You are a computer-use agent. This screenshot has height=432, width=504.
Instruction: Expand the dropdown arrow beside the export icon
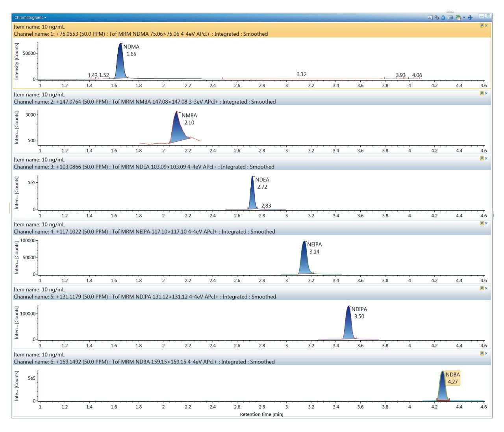click(464, 17)
